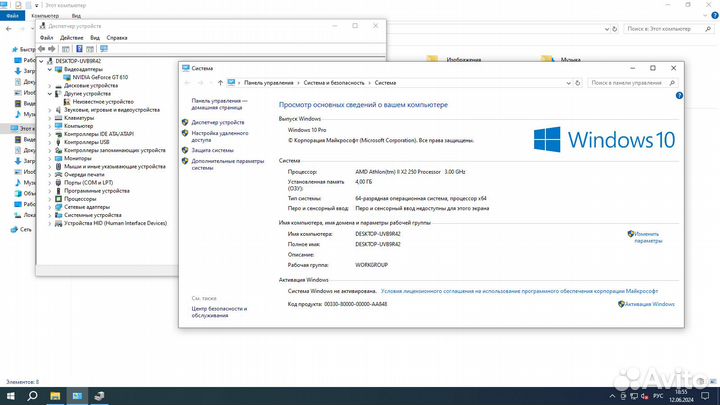Open Компьютер tab in Explorer ribbon
Image resolution: width=720 pixels, height=405 pixels.
(x=45, y=16)
